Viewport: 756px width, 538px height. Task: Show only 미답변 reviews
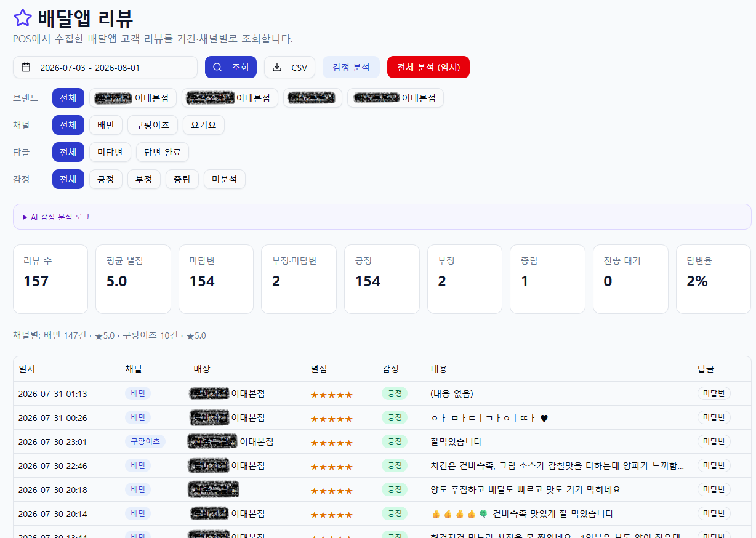[x=110, y=152]
